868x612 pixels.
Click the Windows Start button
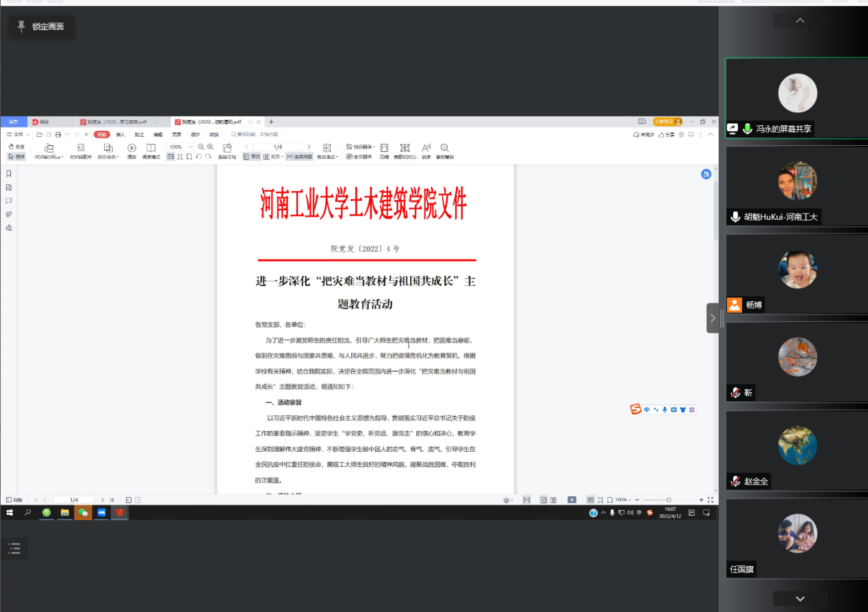coord(10,512)
